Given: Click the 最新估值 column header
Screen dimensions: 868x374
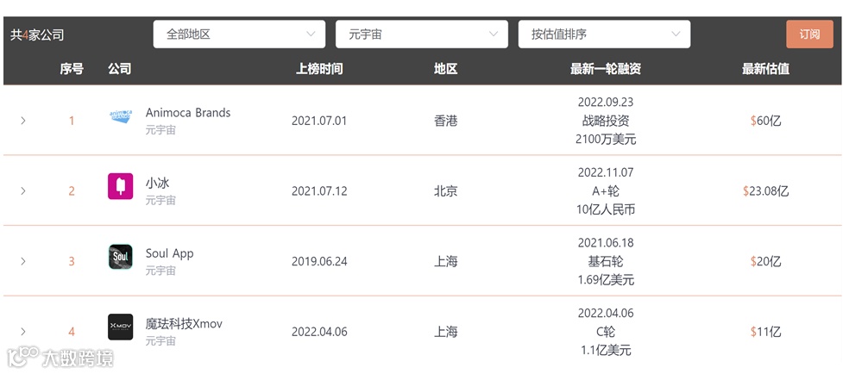Looking at the screenshot, I should [x=765, y=69].
